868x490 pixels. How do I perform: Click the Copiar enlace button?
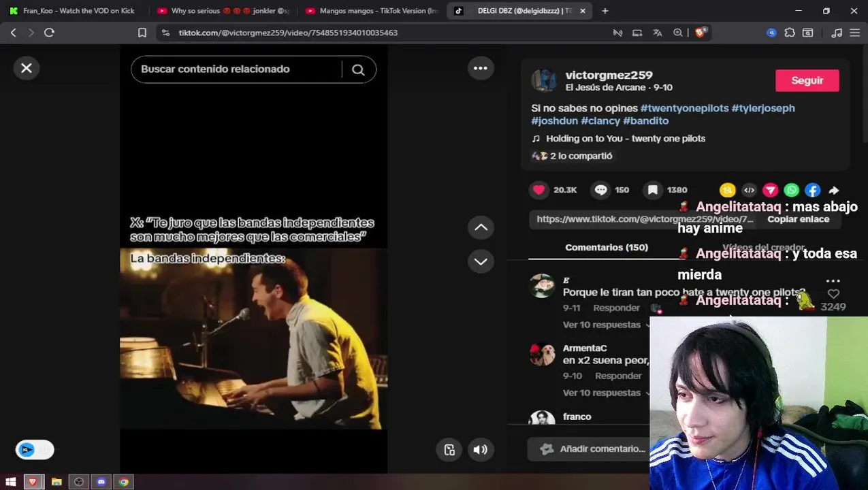[x=798, y=219]
